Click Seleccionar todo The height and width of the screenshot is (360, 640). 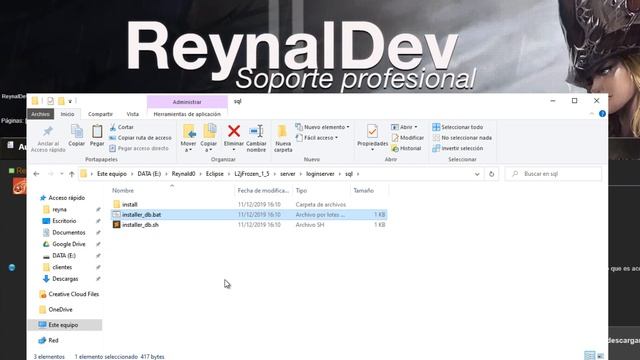point(458,127)
